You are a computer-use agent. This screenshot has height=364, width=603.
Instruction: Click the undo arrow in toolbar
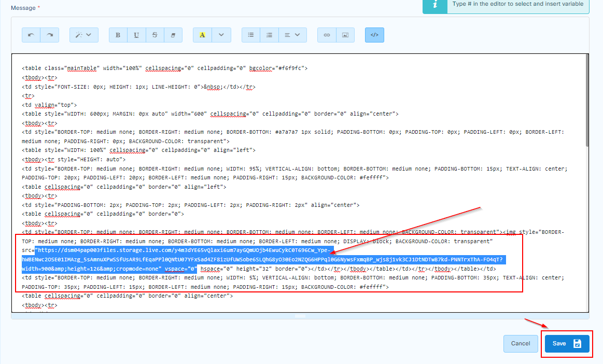pos(31,35)
